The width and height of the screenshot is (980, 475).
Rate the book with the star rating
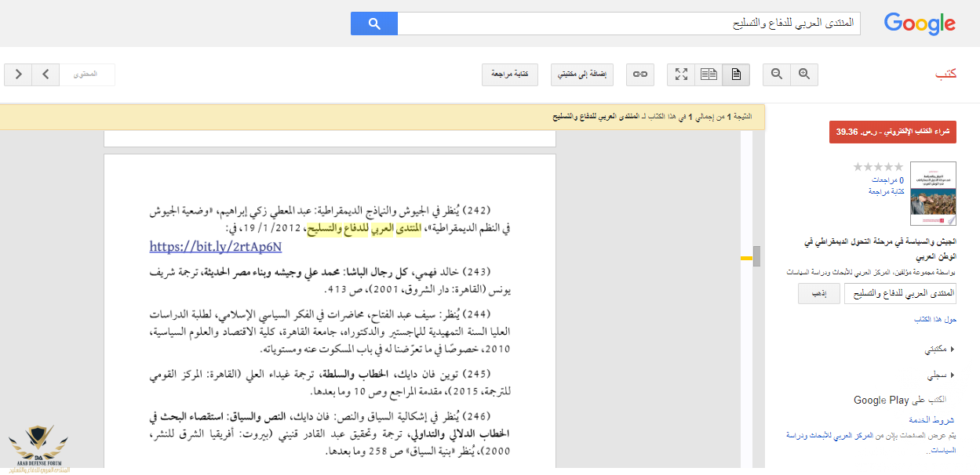point(878,167)
